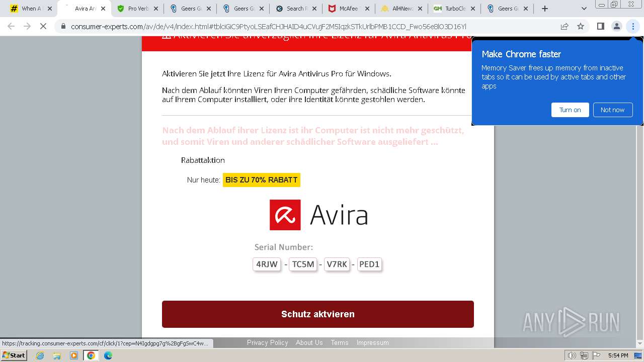The image size is (644, 362).
Task: Click the Rabattaktion label
Action: (203, 160)
